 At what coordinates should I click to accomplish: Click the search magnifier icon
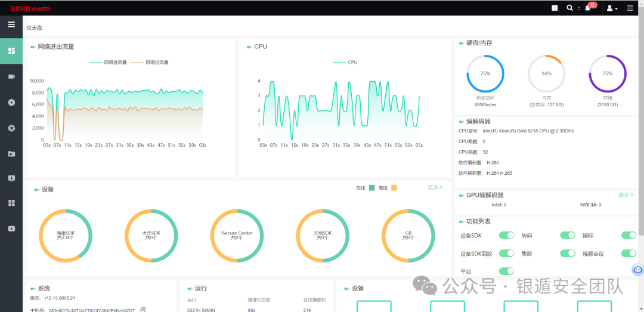569,8
